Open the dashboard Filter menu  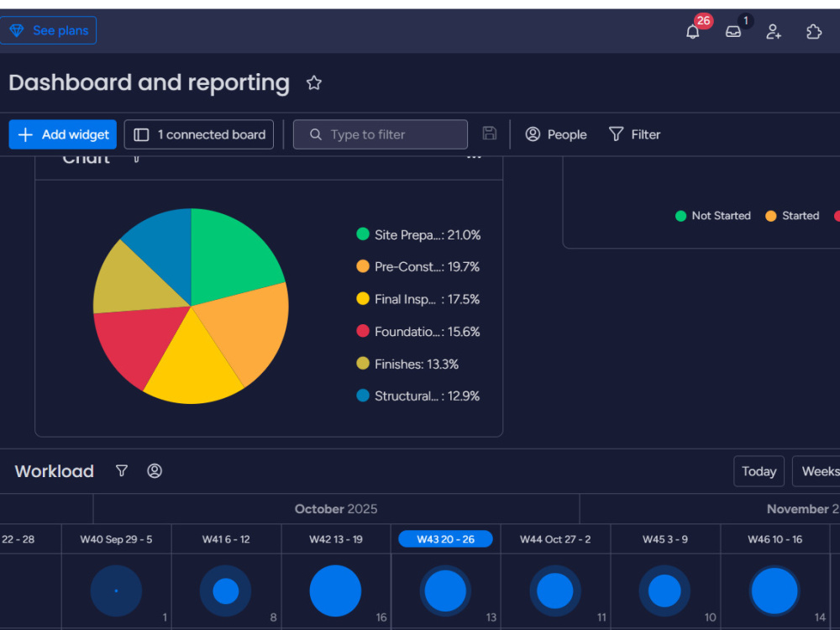pos(634,134)
